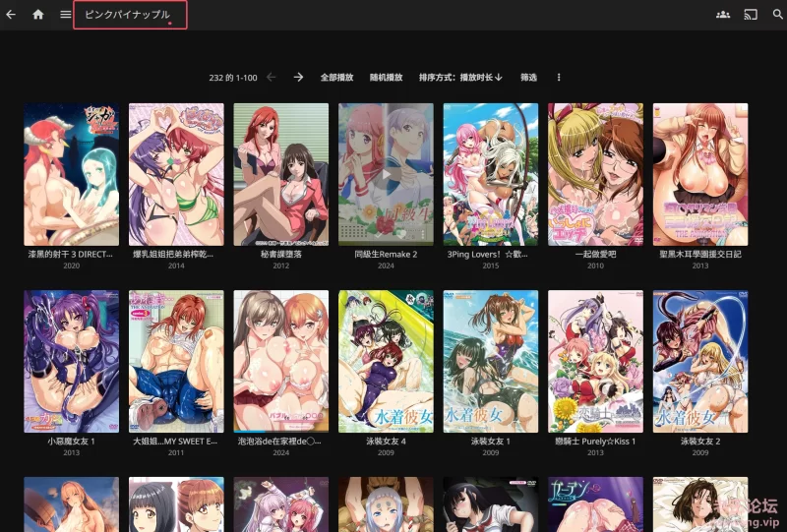Click the 泳裝女友 2 title text
Viewport: 787px width, 532px height.
coord(700,442)
